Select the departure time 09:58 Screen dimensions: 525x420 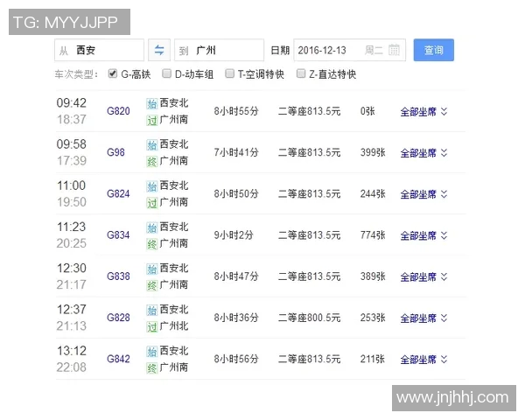(x=72, y=144)
